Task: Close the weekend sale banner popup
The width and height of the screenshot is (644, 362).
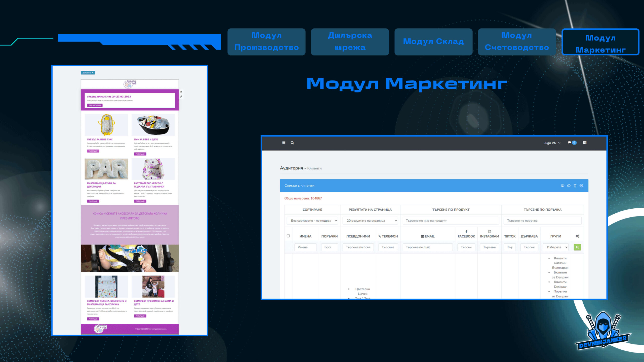Action: (x=181, y=92)
